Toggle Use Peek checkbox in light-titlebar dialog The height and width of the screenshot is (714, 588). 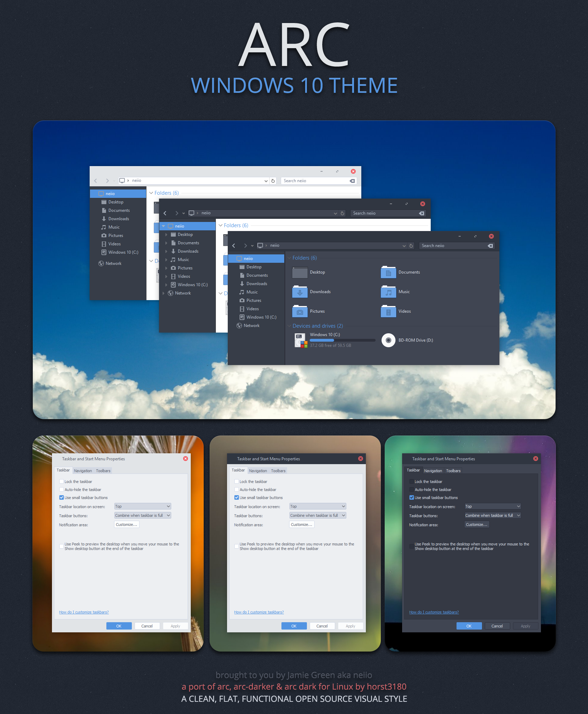(61, 546)
